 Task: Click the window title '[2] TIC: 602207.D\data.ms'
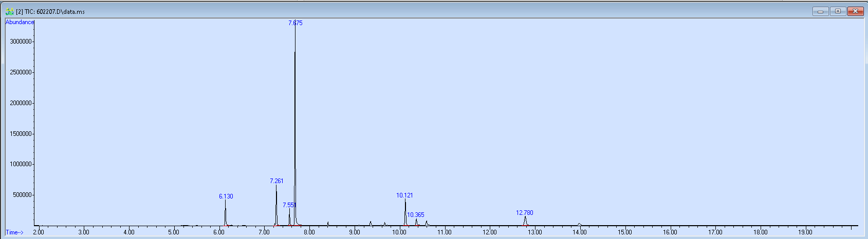coord(50,12)
